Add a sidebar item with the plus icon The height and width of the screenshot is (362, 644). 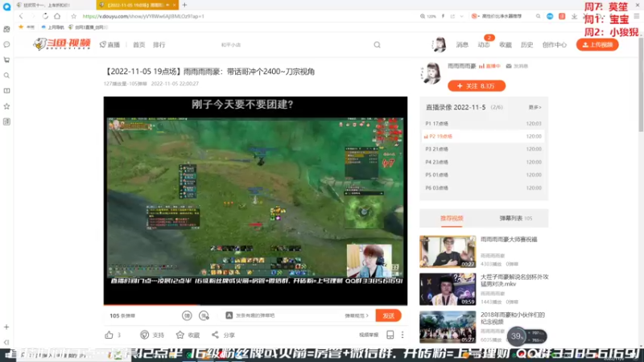6,327
